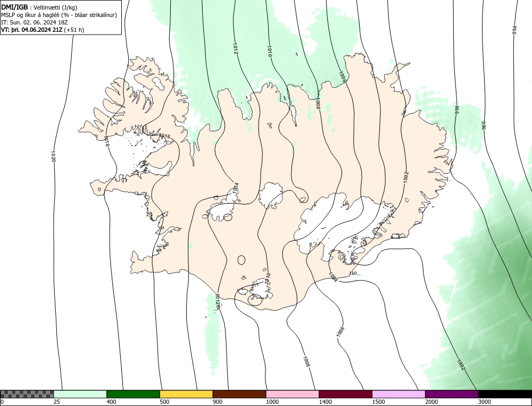Click the yellow 500-900 legend swatch
Viewport: 532px width, 406px height.
(x=186, y=394)
